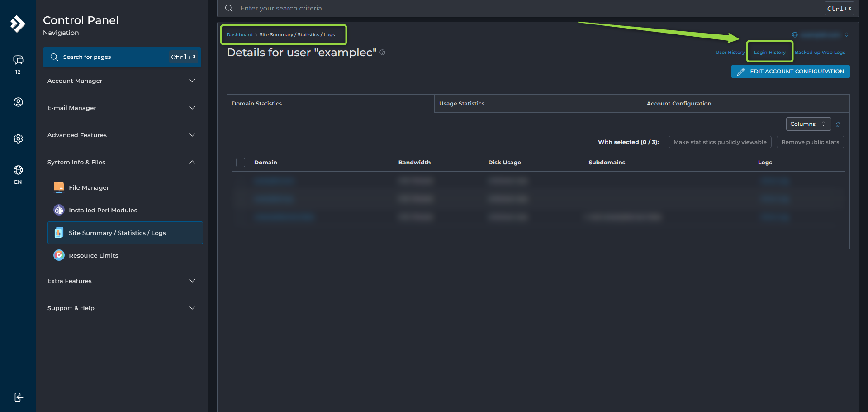Switch to the Domain Statistics tab
Screen dimensions: 868x412
(x=330, y=104)
